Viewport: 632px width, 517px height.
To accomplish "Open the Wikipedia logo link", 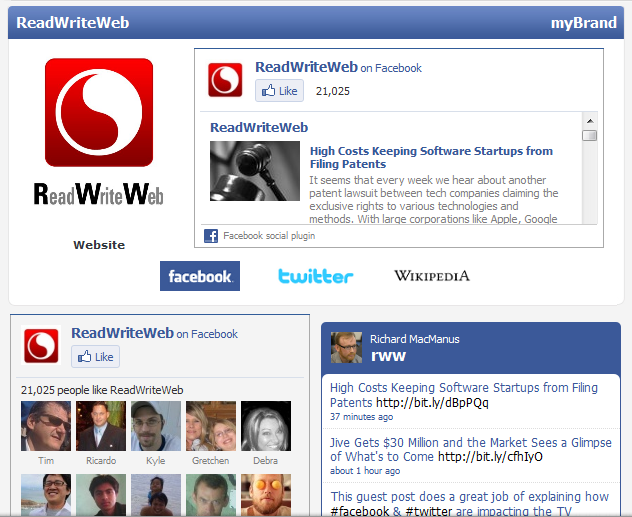I will pos(432,276).
